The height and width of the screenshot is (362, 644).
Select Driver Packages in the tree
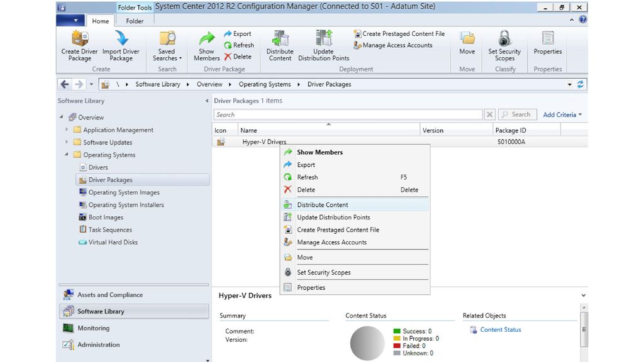143,180
